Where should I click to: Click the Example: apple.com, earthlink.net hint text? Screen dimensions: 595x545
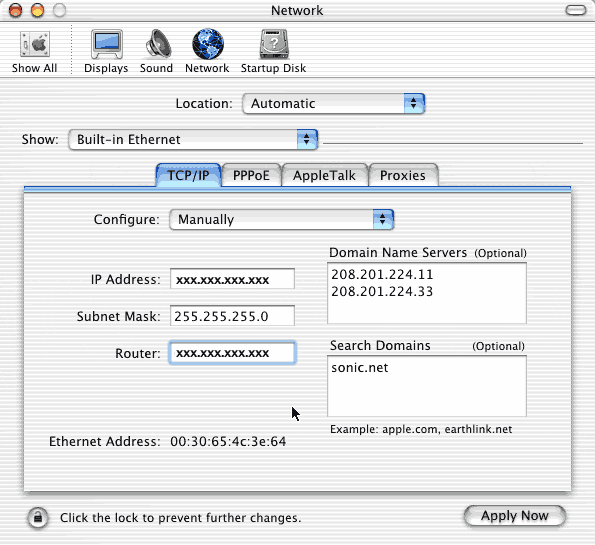point(421,429)
